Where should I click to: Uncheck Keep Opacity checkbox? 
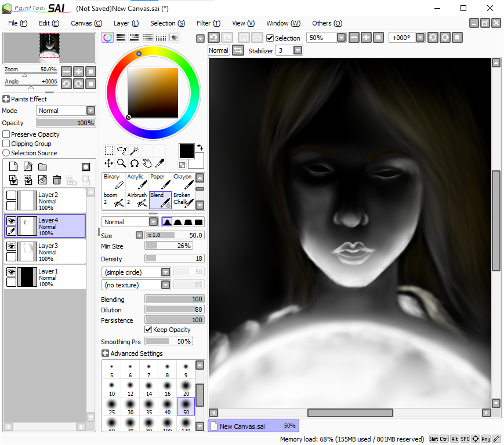click(148, 330)
